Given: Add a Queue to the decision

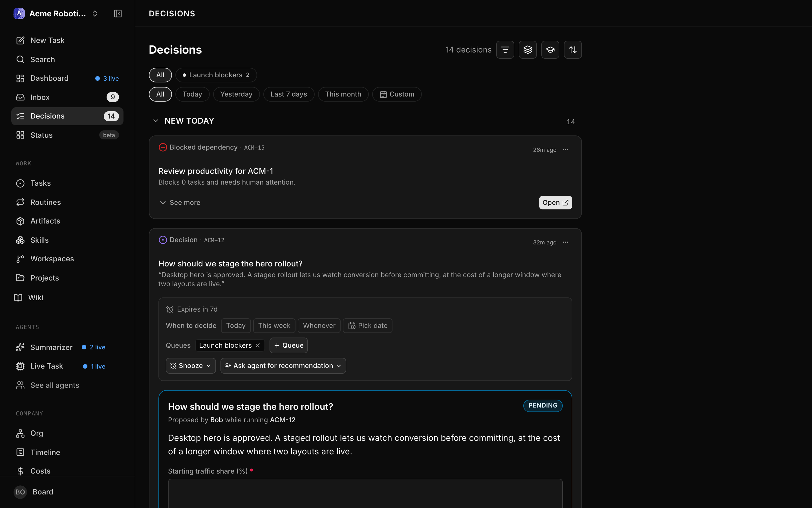Looking at the screenshot, I should click(x=288, y=345).
